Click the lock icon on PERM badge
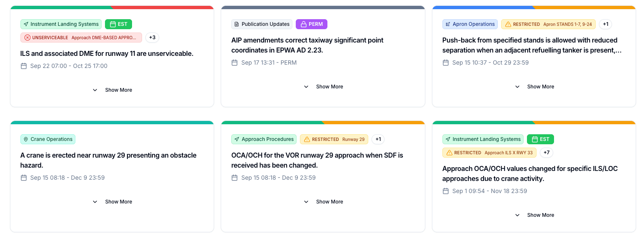 (x=303, y=24)
